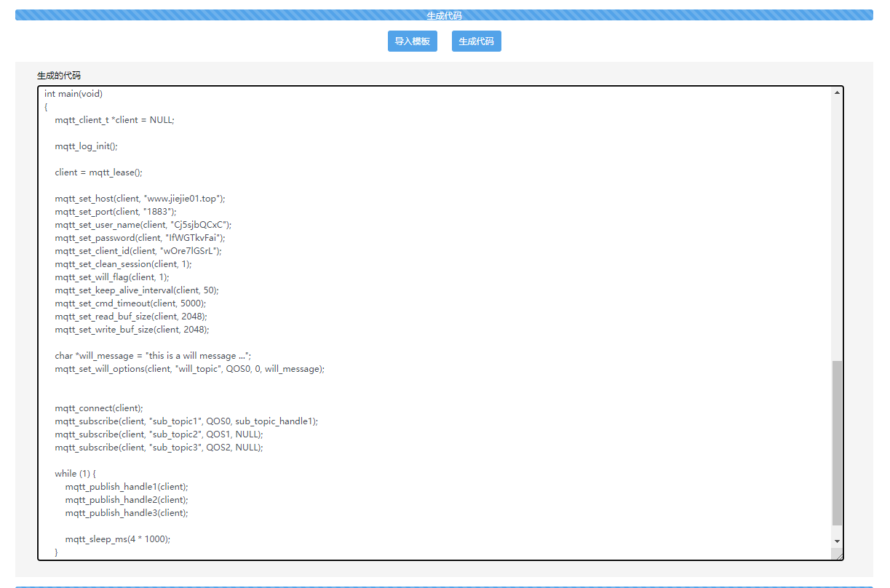Screen dimensions: 890x588
Task: Click the int main(void) line
Action: (75, 93)
